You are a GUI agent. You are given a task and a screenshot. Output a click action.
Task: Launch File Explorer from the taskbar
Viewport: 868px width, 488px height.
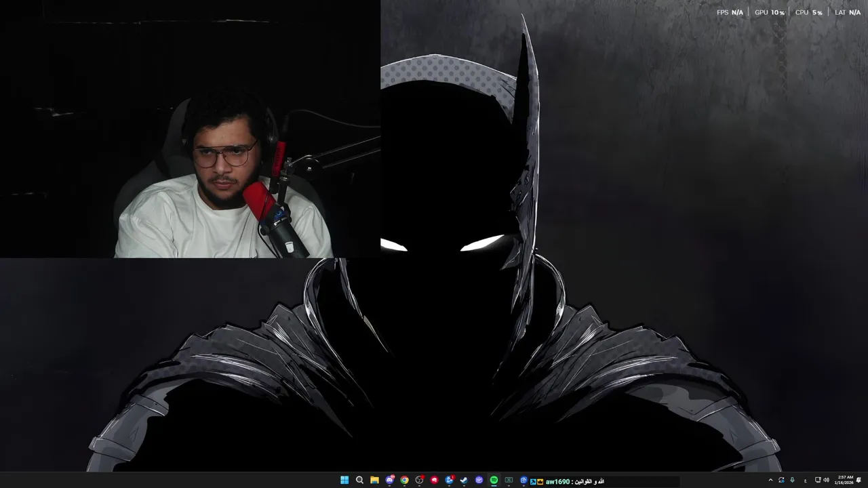374,480
